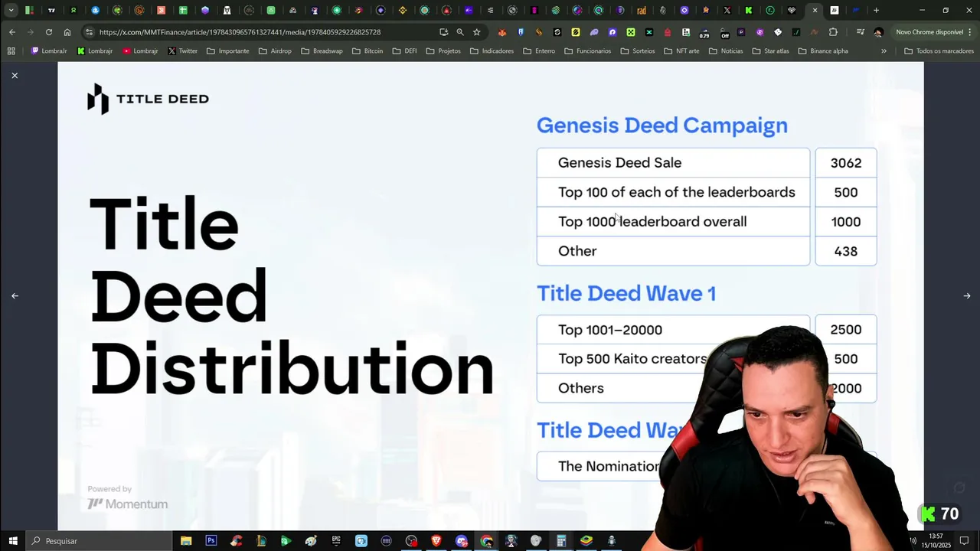Open the media control playlist icon
The height and width of the screenshot is (551, 980).
pos(861,32)
